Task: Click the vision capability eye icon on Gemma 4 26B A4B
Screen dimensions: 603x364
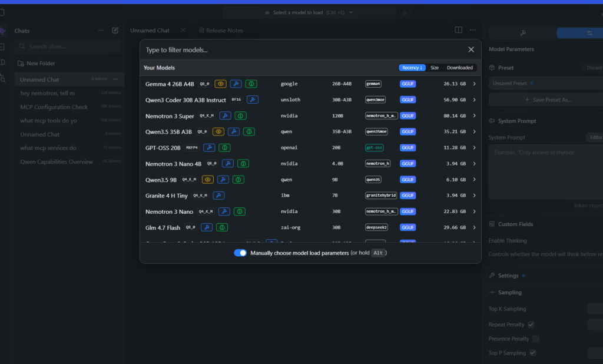Action: tap(220, 84)
